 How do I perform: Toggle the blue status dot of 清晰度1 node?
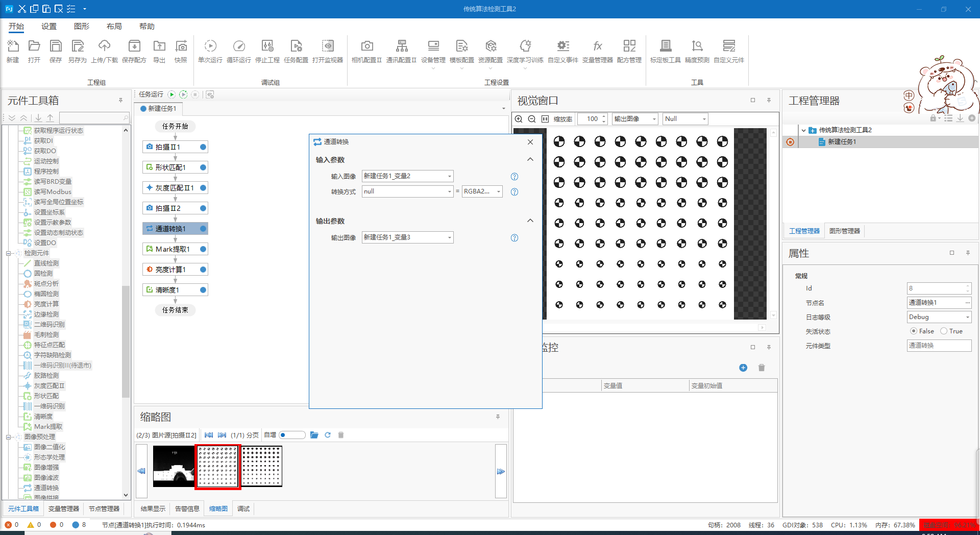pos(203,290)
